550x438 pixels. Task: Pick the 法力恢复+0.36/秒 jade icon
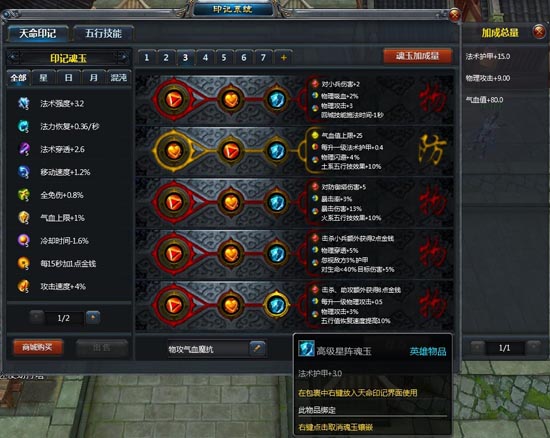[x=24, y=126]
